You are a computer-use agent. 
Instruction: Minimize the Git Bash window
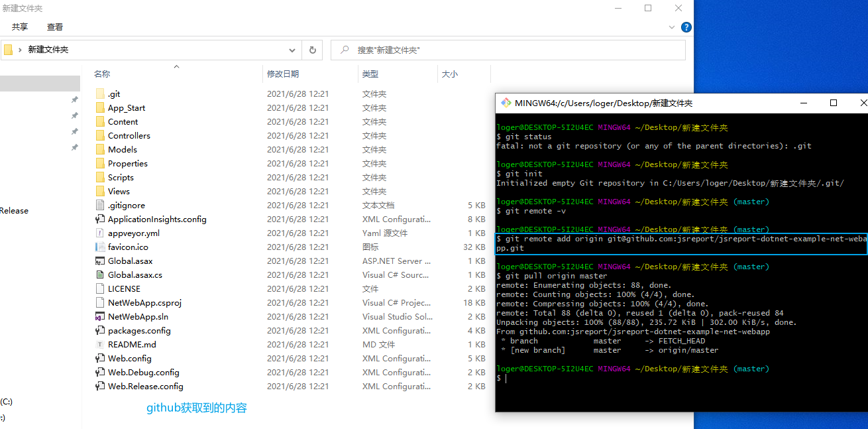coord(804,103)
